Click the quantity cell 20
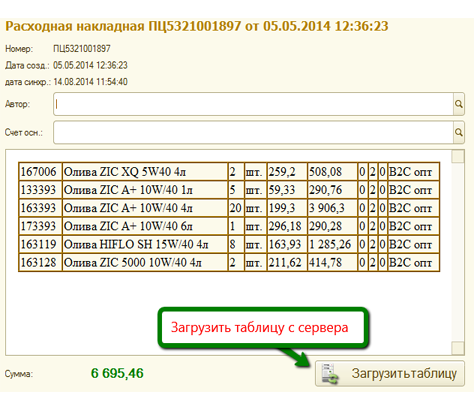This screenshot has height=415, width=474. (x=236, y=208)
